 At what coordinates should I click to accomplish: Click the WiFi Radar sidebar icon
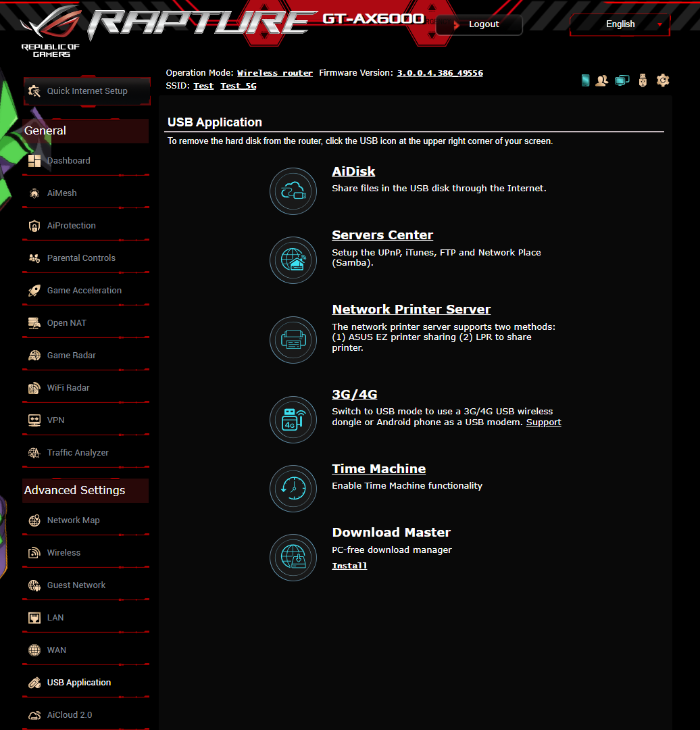coord(34,388)
